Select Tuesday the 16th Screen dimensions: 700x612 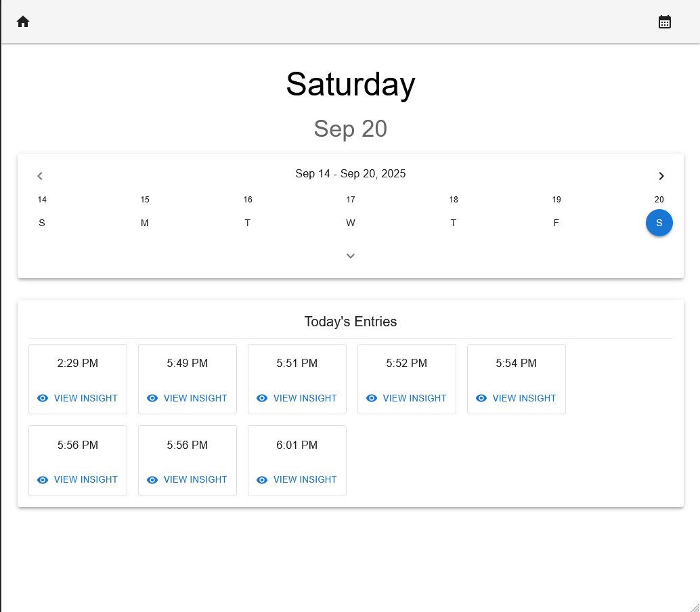tap(248, 223)
